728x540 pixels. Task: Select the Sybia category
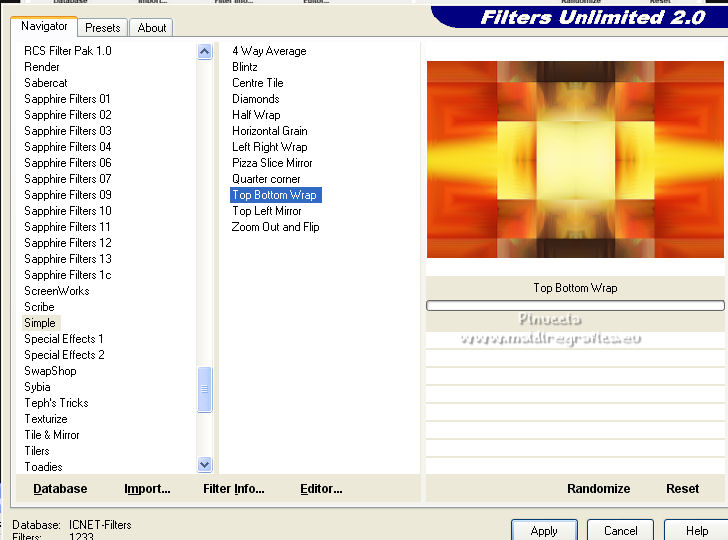(37, 387)
